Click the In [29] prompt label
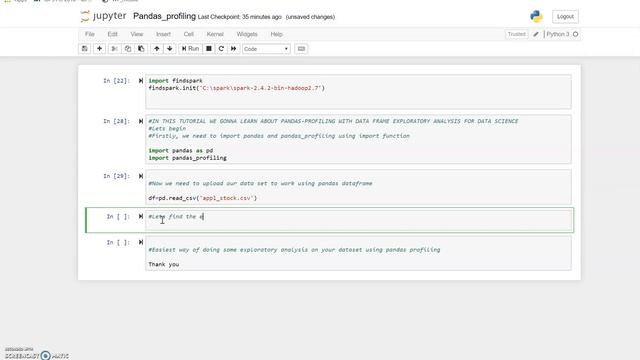Image resolution: width=640 pixels, height=360 pixels. point(116,176)
